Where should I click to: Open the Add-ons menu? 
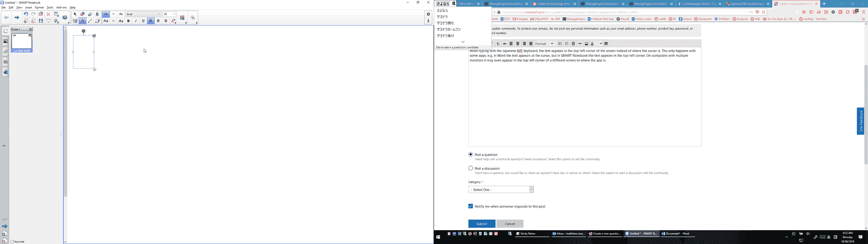[x=62, y=7]
